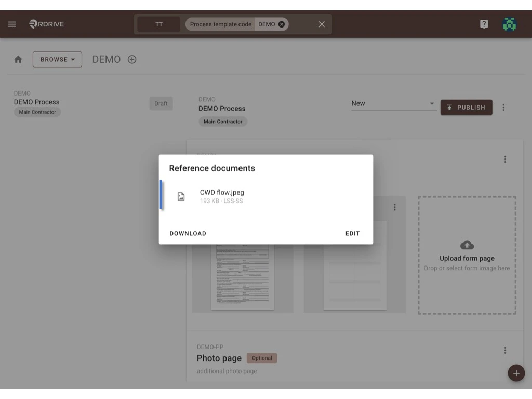Go home using the house icon

(x=18, y=59)
